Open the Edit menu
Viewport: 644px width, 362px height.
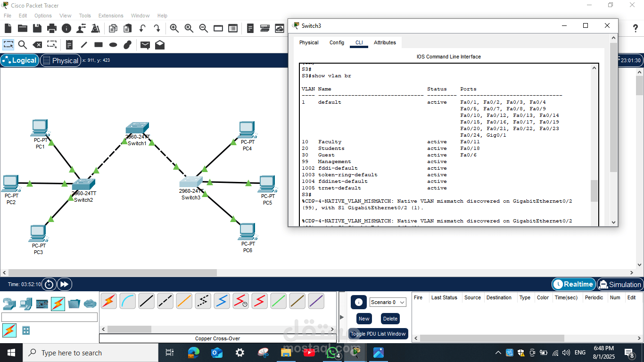23,16
